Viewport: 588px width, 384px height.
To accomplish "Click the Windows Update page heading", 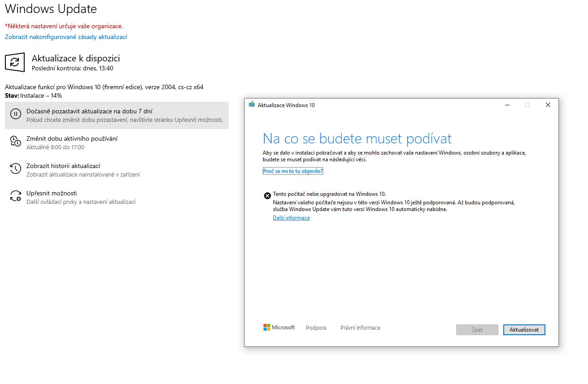I will (51, 9).
